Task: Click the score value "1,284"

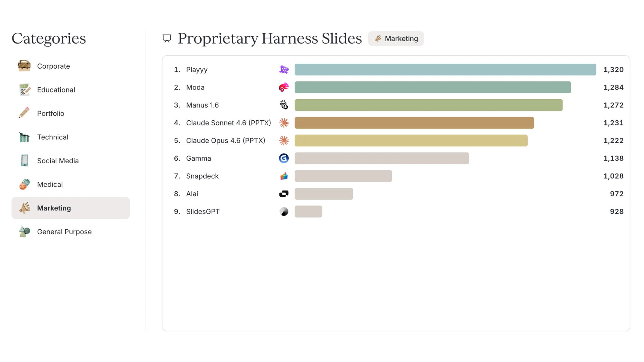Action: point(613,87)
